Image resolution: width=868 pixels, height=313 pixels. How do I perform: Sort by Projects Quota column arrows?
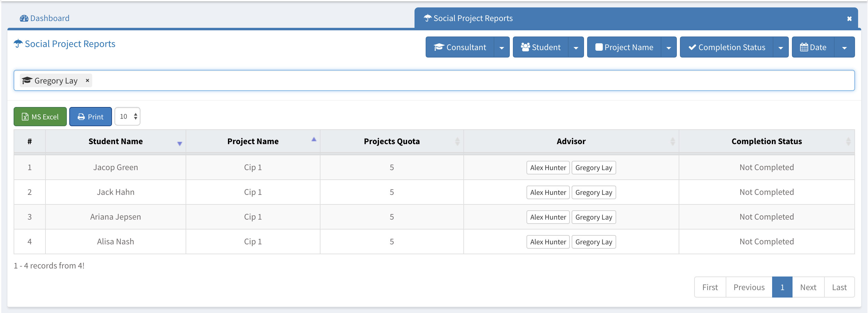457,142
